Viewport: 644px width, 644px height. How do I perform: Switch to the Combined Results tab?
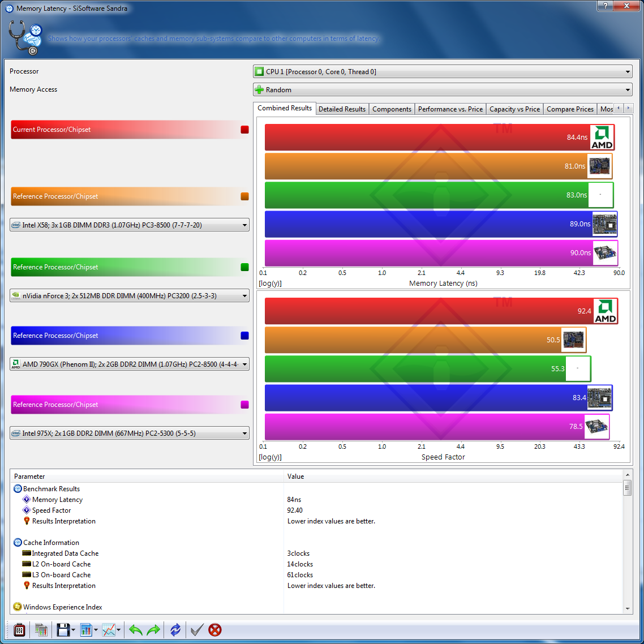coord(285,109)
